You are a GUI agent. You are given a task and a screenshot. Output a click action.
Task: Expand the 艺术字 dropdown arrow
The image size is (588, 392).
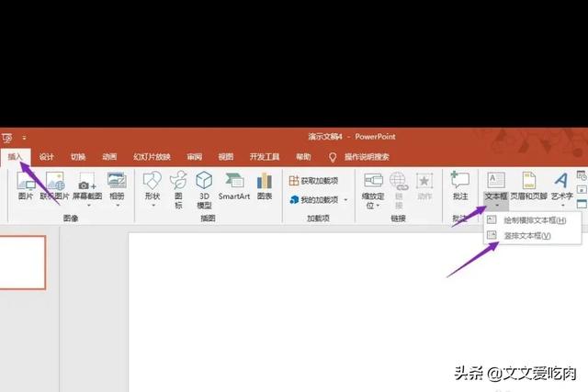[563, 206]
